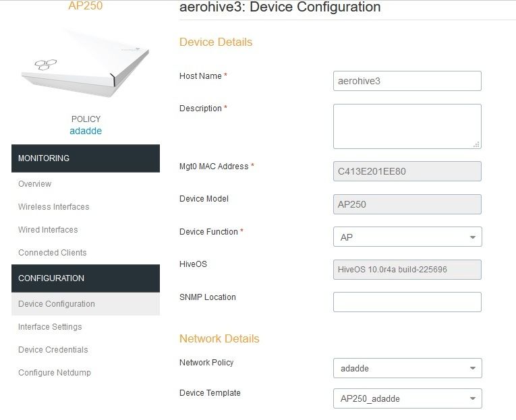Open the adadde policy link
Viewport: 516px width, 420px height.
[x=86, y=131]
